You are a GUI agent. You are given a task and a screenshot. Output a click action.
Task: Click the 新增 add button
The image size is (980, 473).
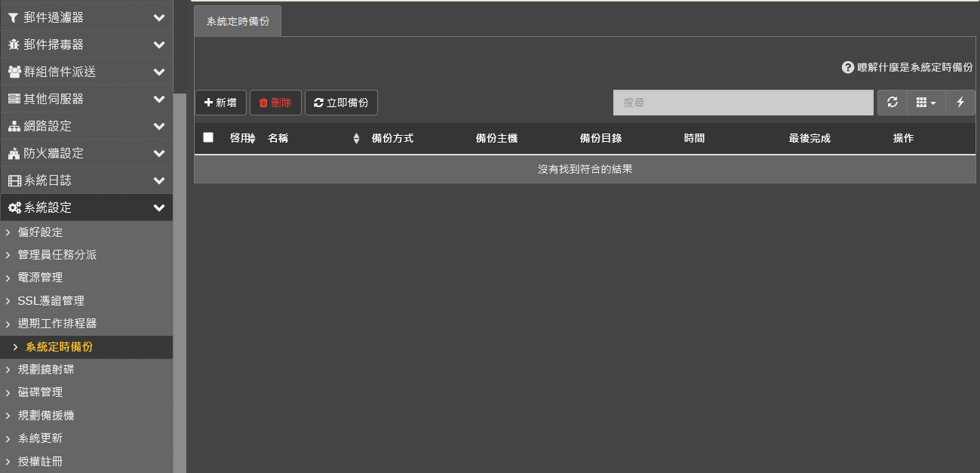(220, 103)
